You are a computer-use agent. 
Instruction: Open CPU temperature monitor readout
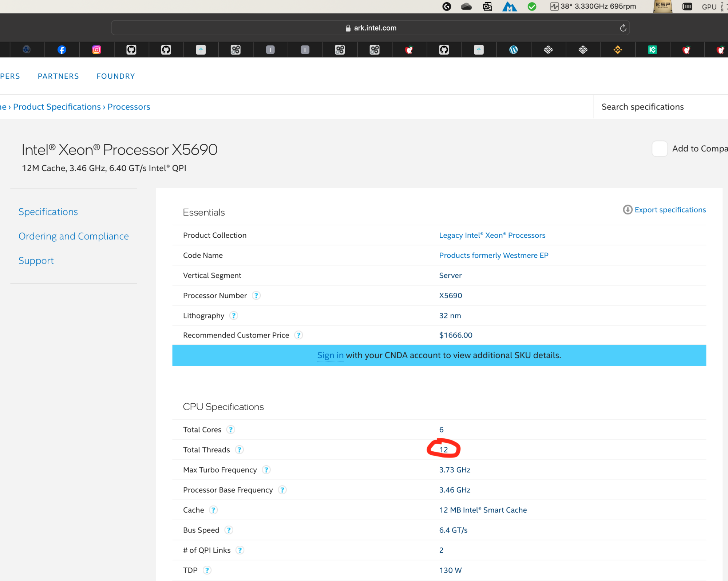tap(593, 6)
